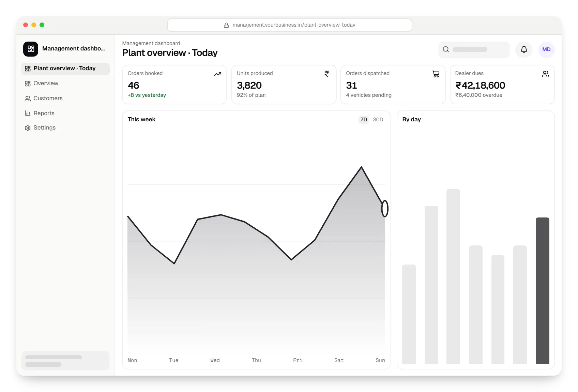Click the Plant overview sidebar grid icon
Image resolution: width=578 pixels, height=392 pixels.
[28, 69]
